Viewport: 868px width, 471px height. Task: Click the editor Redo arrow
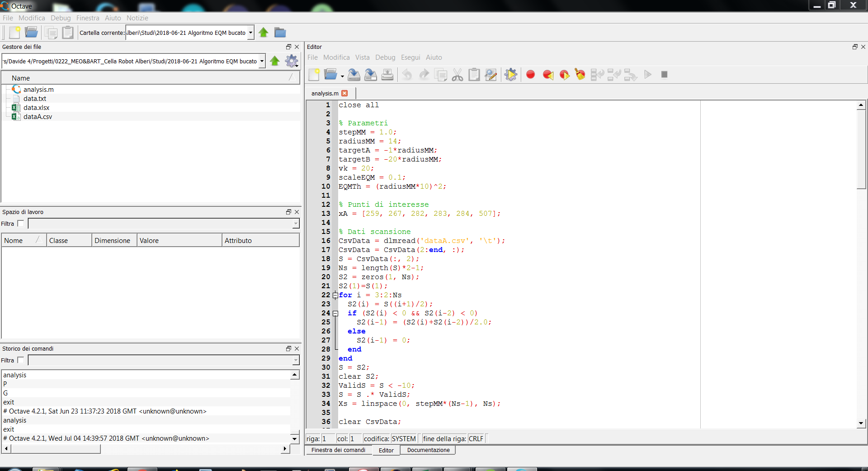pos(424,75)
